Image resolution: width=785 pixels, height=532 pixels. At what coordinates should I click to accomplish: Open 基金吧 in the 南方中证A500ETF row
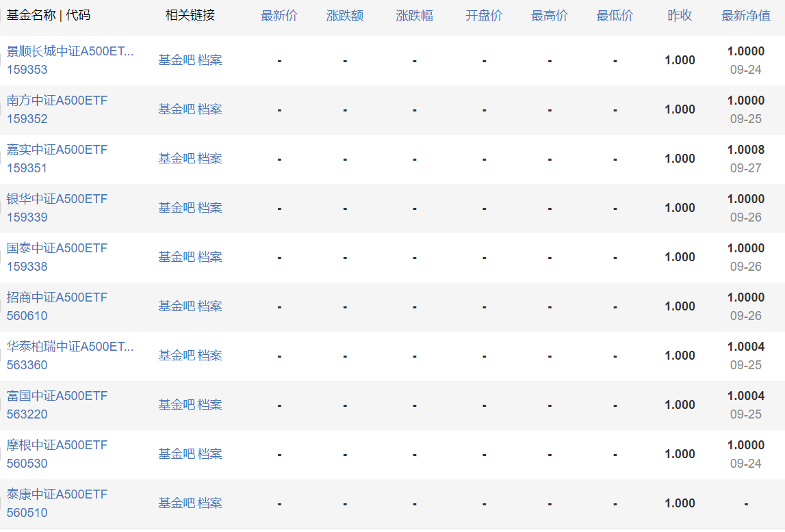(177, 109)
